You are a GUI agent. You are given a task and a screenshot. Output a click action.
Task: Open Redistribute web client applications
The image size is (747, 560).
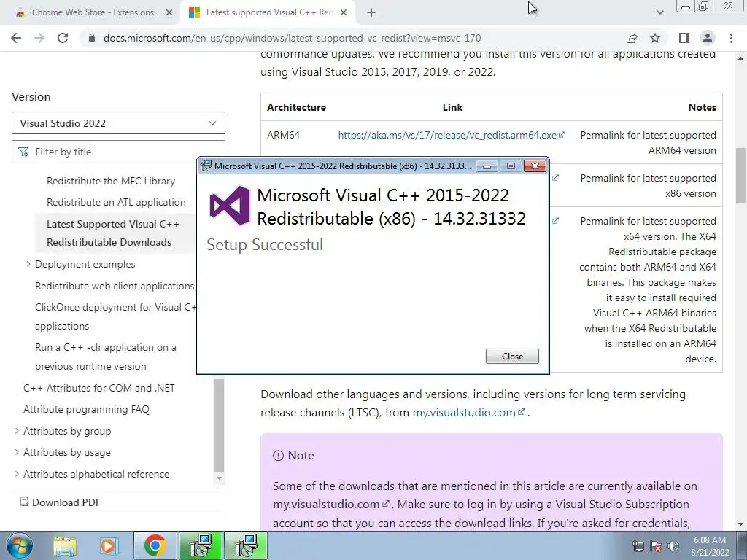(x=115, y=286)
